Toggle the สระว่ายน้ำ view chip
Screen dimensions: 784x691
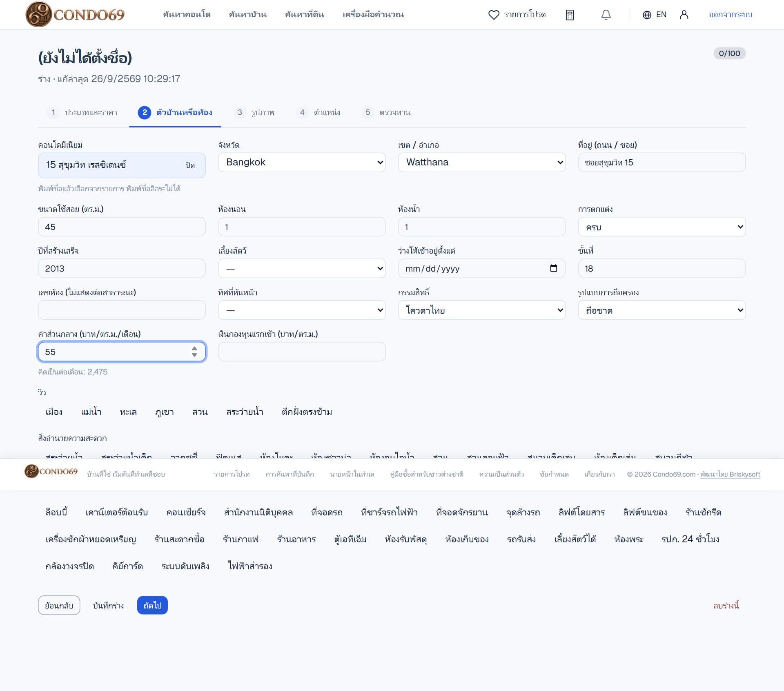point(245,412)
